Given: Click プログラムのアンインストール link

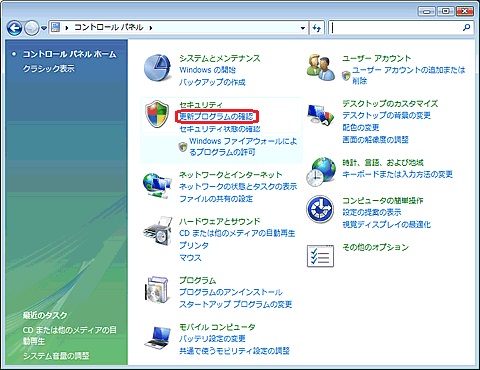Looking at the screenshot, I should click(x=231, y=292).
